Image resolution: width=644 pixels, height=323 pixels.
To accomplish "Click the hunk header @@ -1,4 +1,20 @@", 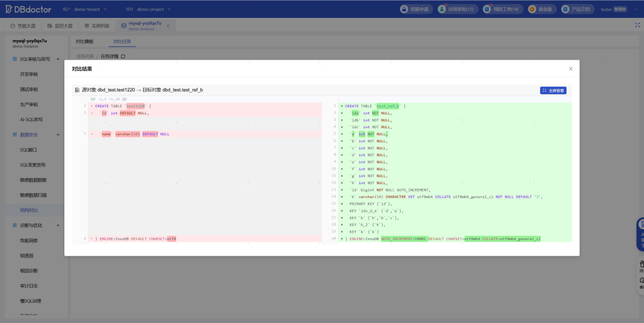I will pyautogui.click(x=109, y=99).
